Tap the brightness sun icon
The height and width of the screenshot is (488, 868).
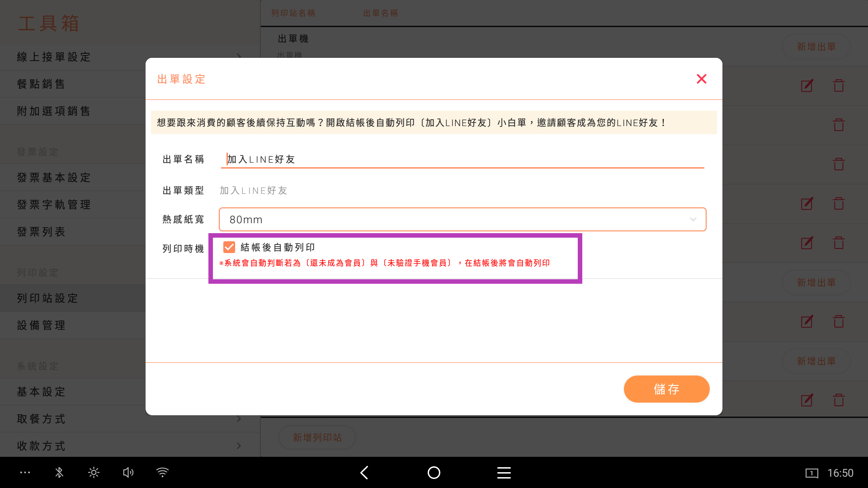tap(94, 473)
